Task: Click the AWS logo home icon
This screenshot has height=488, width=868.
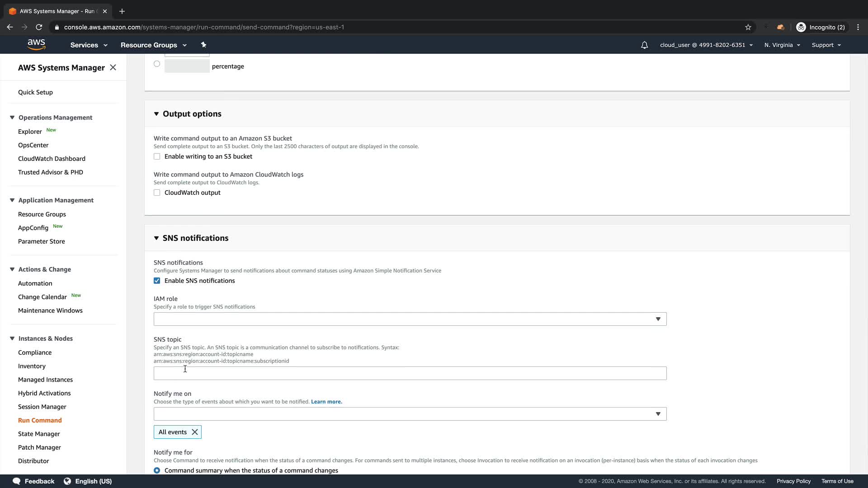Action: coord(36,44)
